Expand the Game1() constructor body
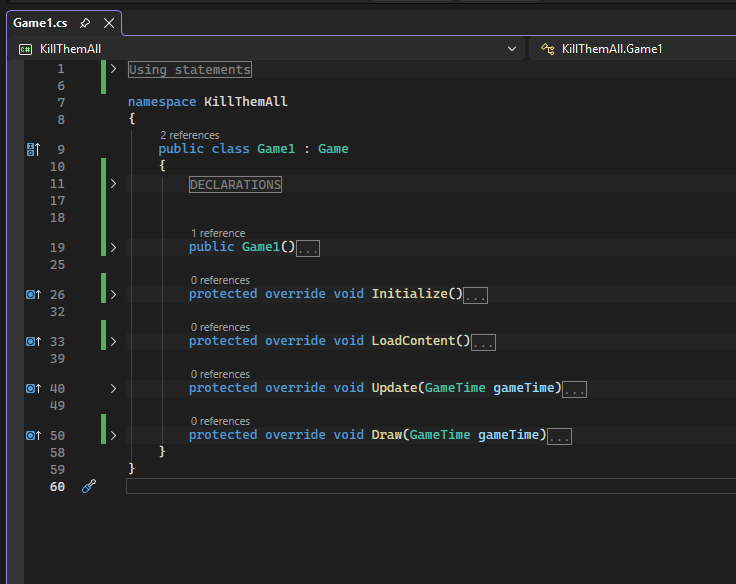The width and height of the screenshot is (736, 584). click(x=113, y=247)
